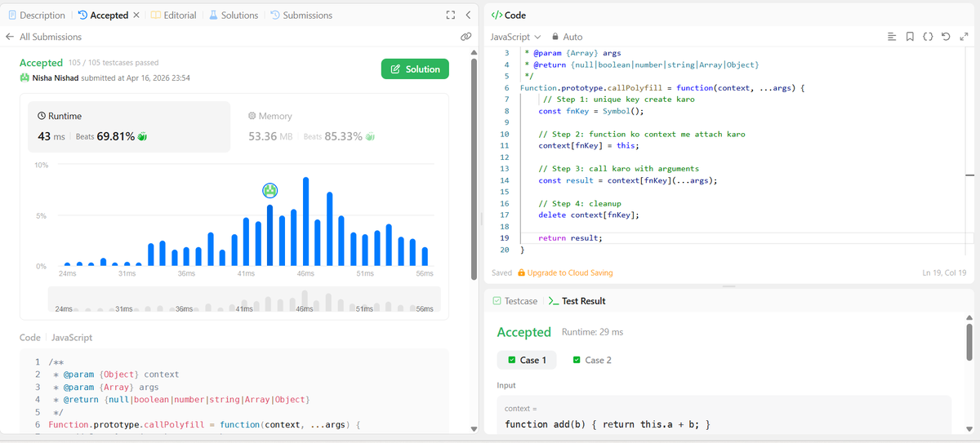Click the green Solution button
This screenshot has height=443, width=980.
click(415, 69)
